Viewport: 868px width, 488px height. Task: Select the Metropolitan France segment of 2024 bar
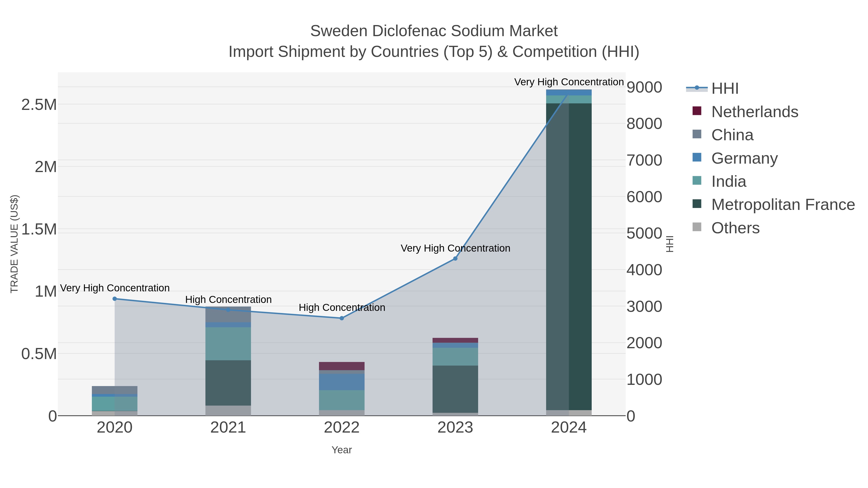point(569,257)
